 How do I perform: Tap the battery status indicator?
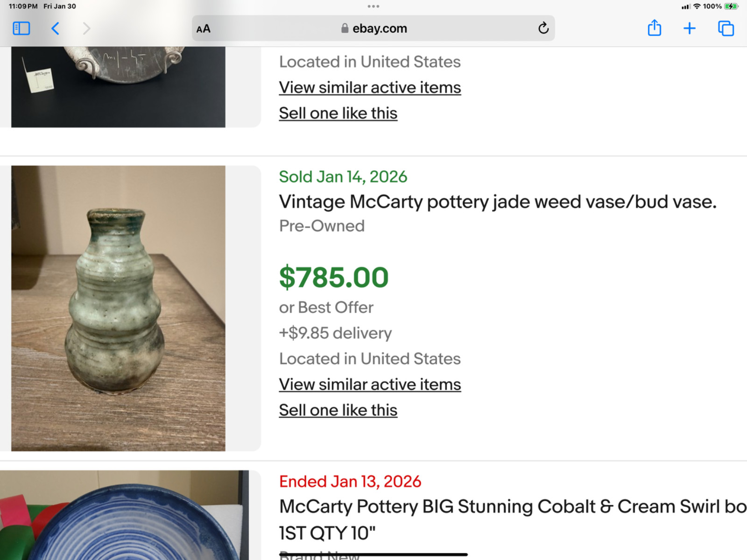731,7
